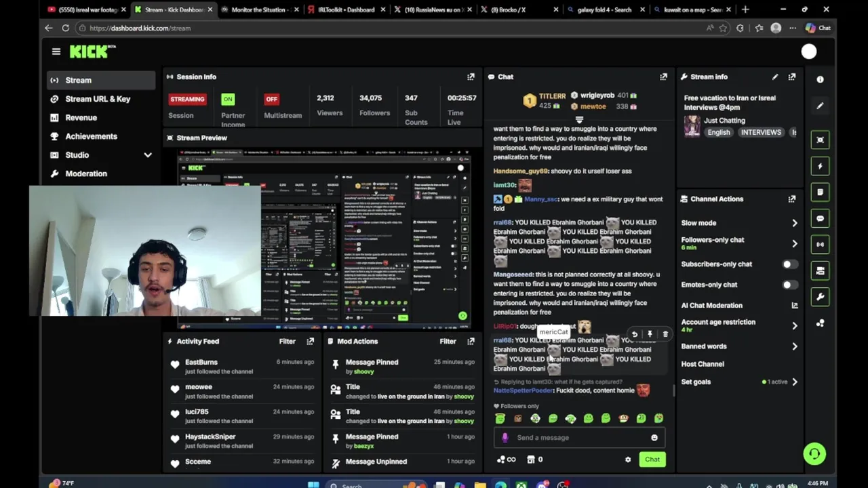Click the browser address bar URL
This screenshot has width=868, height=488.
[x=140, y=28]
